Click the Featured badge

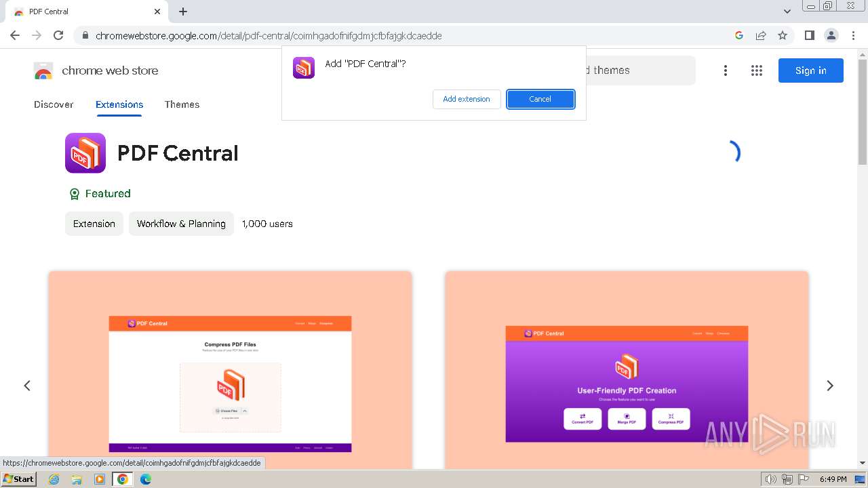click(x=100, y=194)
